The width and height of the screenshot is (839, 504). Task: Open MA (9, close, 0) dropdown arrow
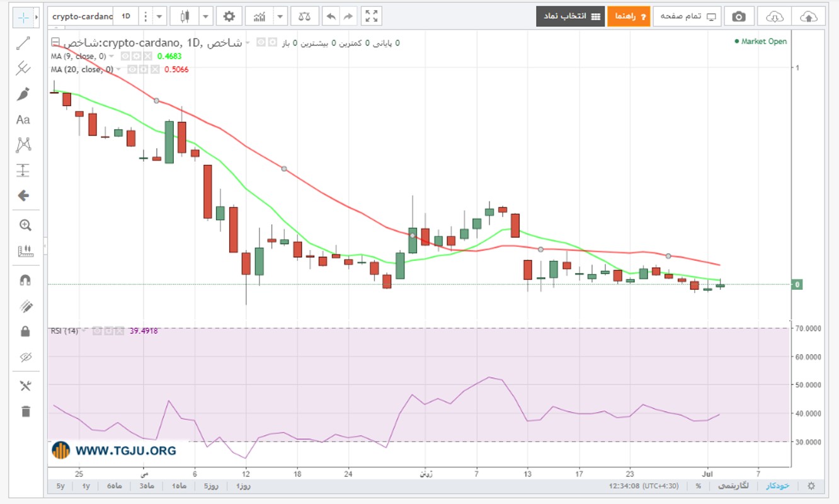(112, 56)
